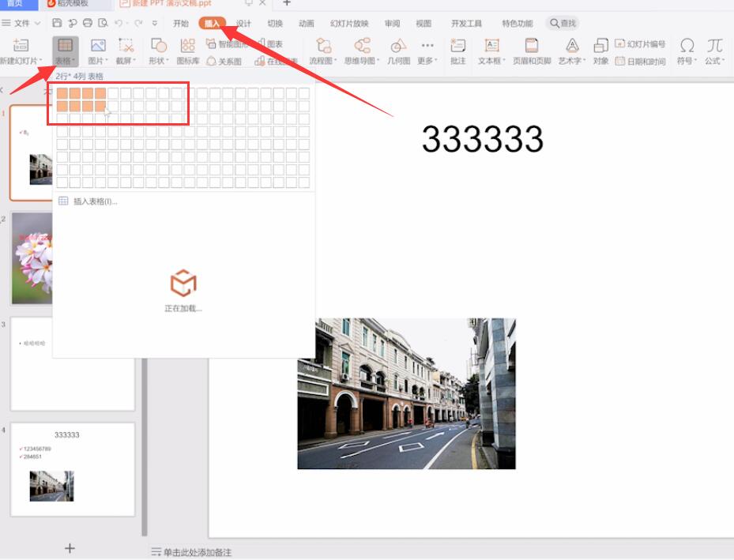The image size is (734, 560).
Task: Select the street photo on the slide
Action: pyautogui.click(x=406, y=393)
